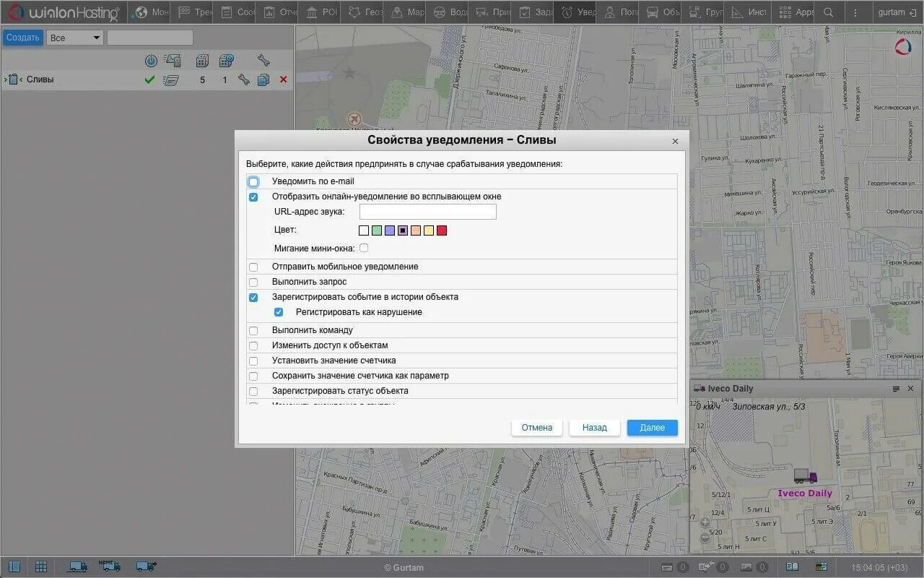Click the Назад button
This screenshot has height=578, width=924.
tap(595, 428)
